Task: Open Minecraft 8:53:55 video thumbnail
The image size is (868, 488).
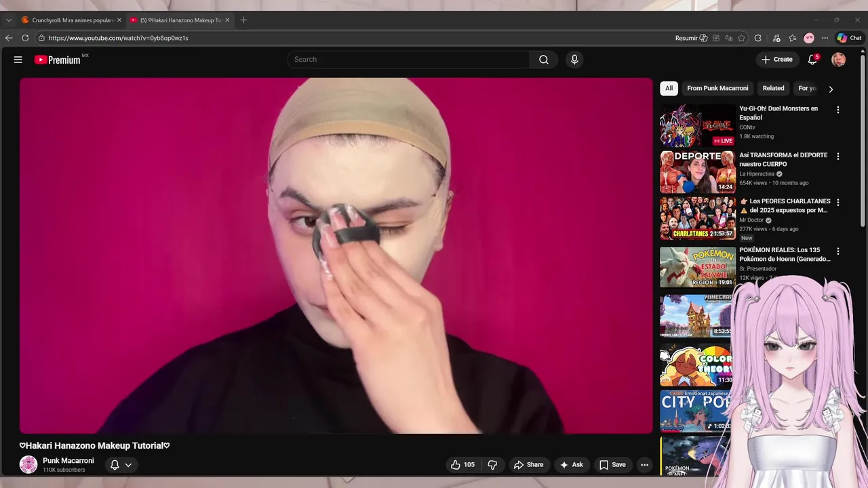Action: coord(696,316)
